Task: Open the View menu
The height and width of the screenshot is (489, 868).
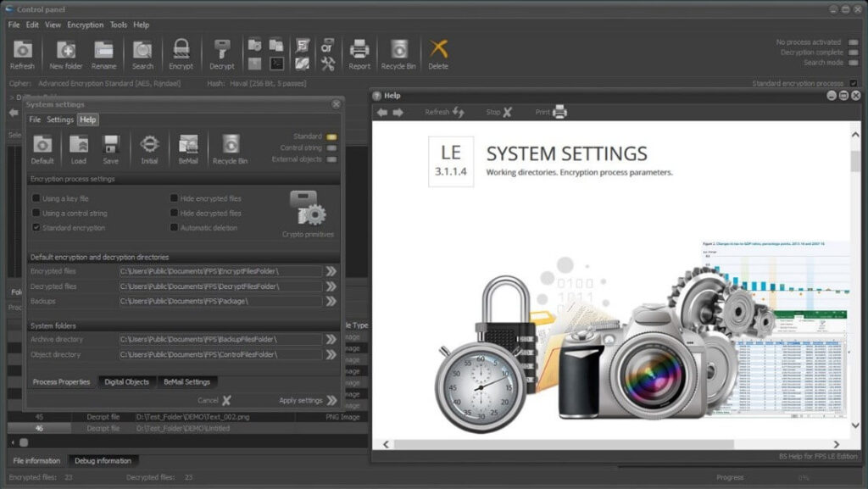Action: pos(53,25)
